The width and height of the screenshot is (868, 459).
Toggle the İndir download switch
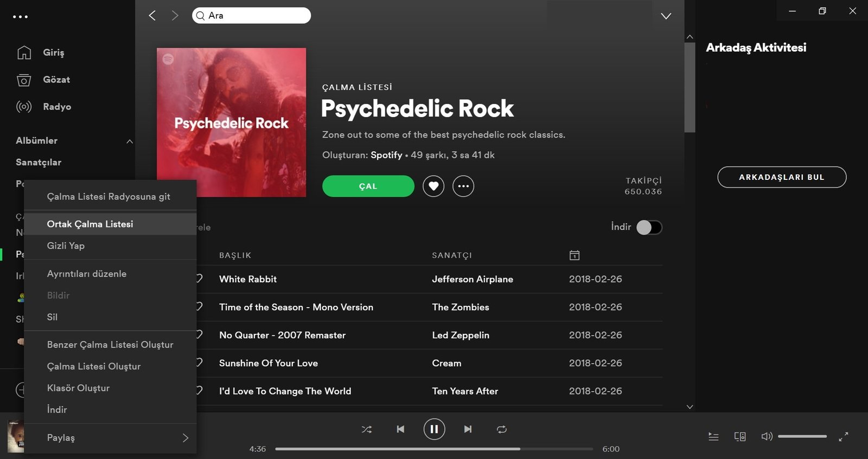tap(649, 227)
